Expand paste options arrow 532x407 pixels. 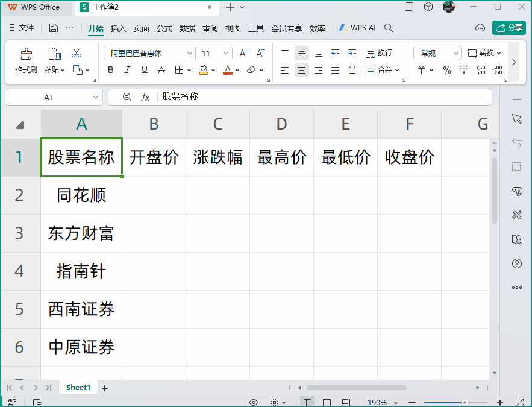coord(63,71)
